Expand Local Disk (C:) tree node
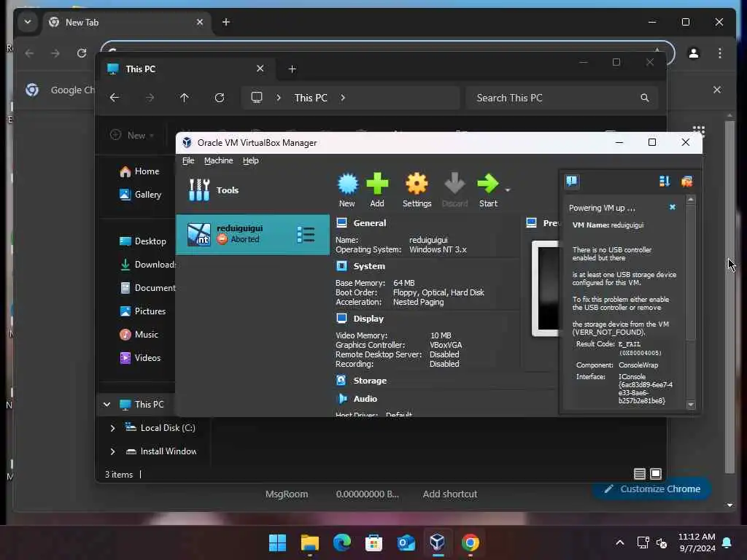 112,428
